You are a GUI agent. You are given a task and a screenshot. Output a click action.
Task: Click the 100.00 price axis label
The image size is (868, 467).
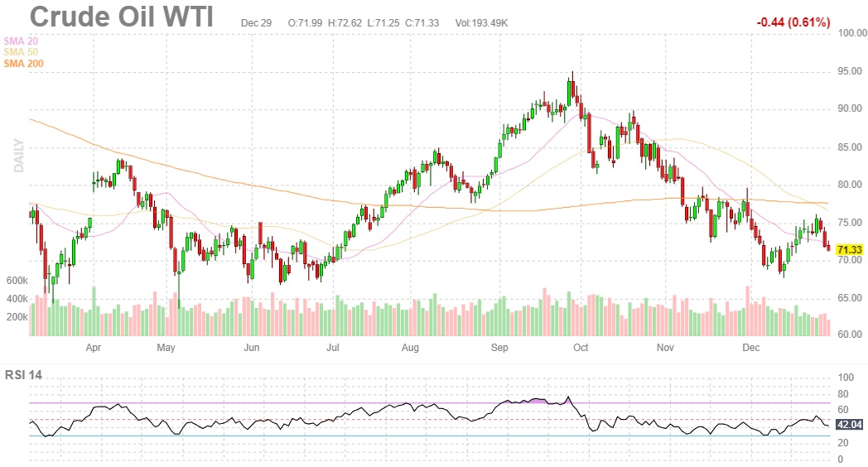point(852,33)
